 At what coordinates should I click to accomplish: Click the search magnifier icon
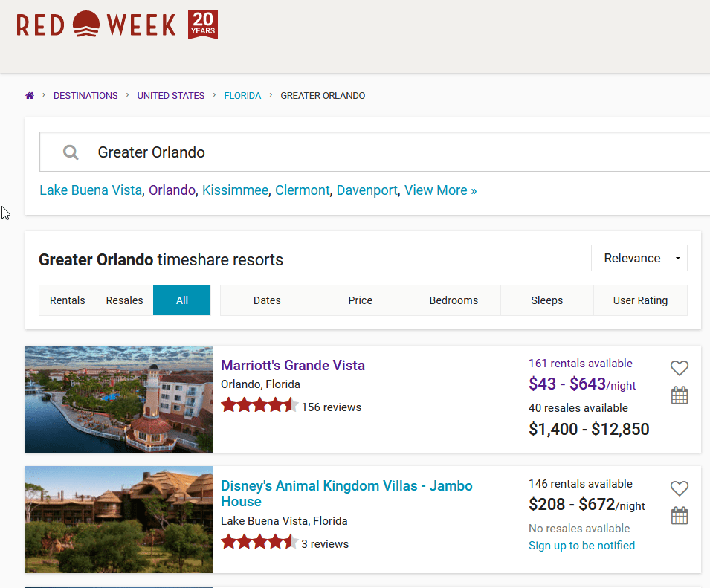(x=71, y=152)
